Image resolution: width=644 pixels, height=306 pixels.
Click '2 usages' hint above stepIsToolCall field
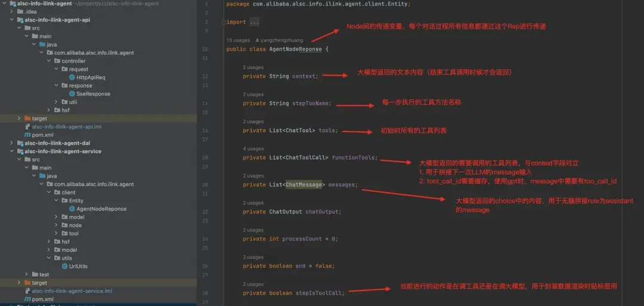point(253,284)
